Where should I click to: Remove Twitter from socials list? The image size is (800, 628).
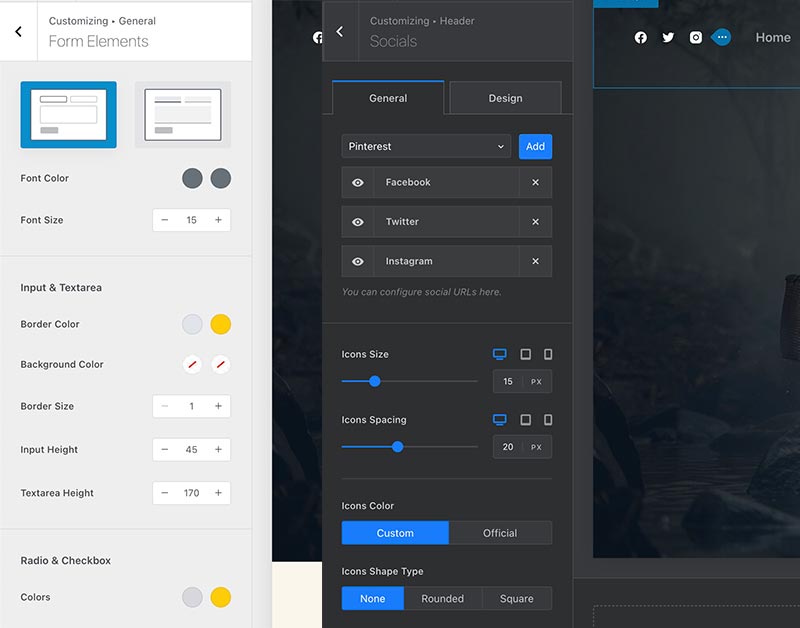coord(535,222)
